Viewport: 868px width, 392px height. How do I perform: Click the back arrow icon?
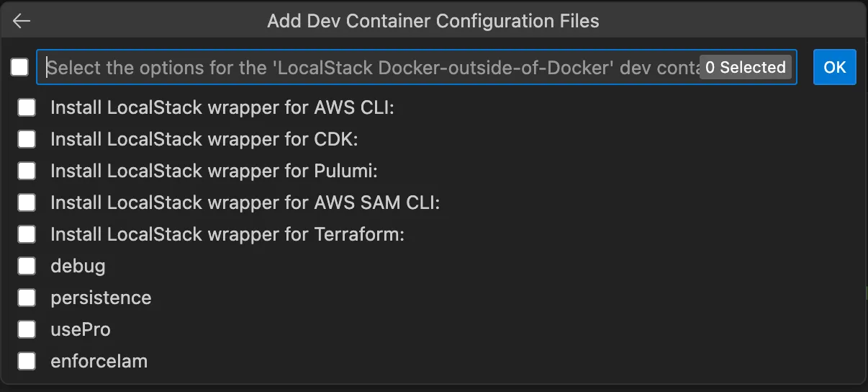pos(22,21)
